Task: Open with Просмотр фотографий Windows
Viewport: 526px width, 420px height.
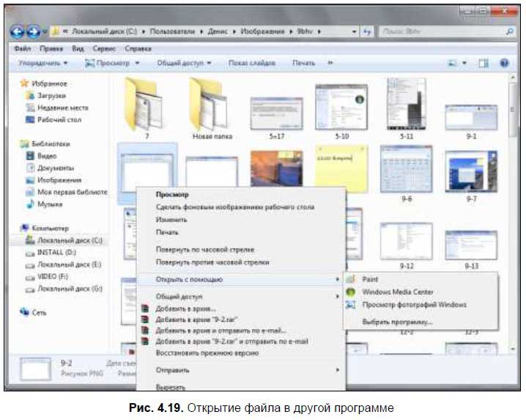Action: click(414, 304)
